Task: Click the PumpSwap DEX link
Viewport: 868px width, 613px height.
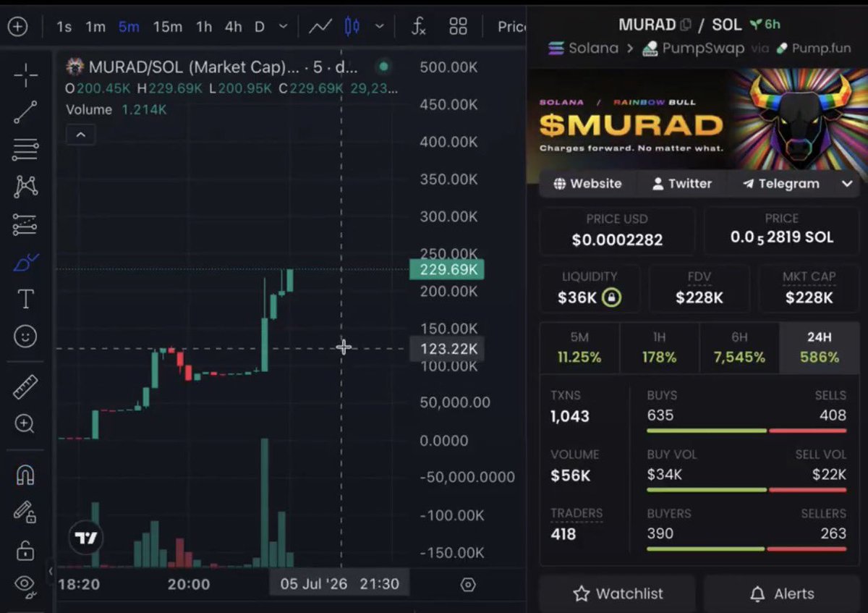Action: pos(693,48)
